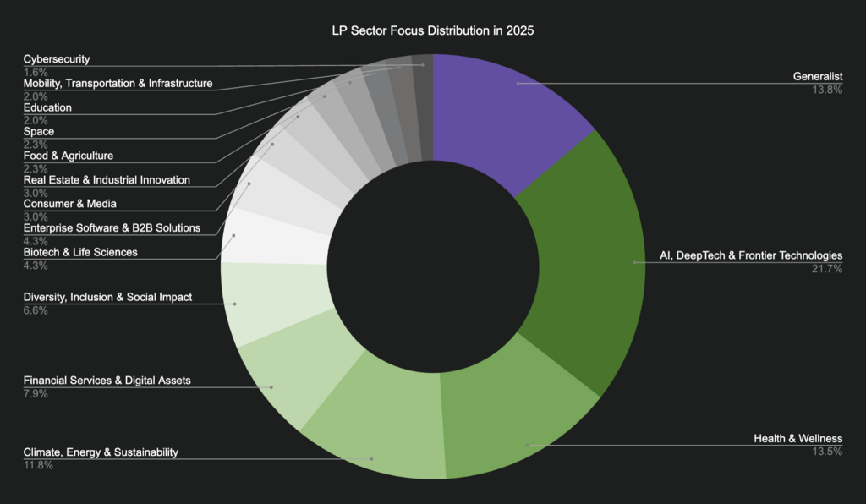
Task: Select the purple Generalist donut slice
Action: (x=507, y=110)
